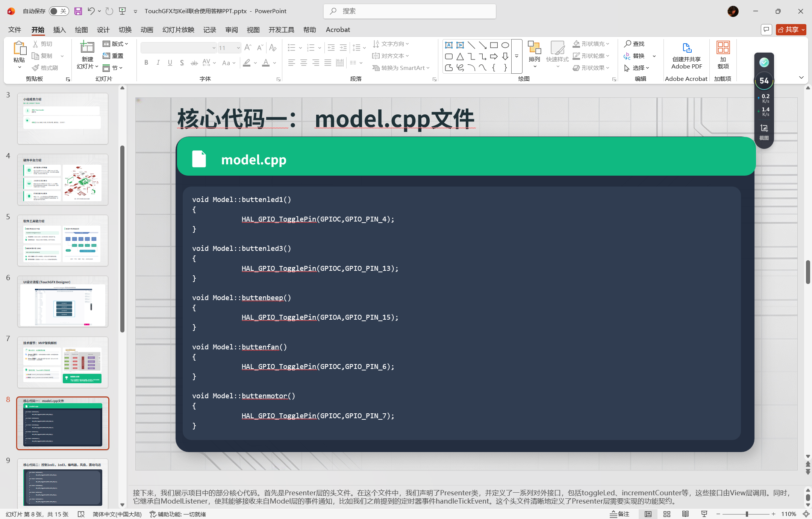Screen dimensions: 812x519
Task: Click the save icon in title bar
Action: (x=78, y=11)
